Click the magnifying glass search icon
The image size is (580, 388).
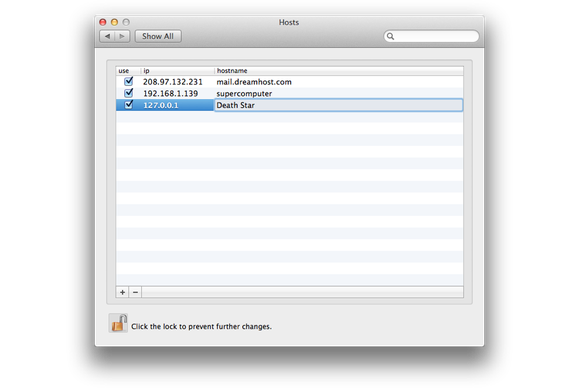point(390,36)
